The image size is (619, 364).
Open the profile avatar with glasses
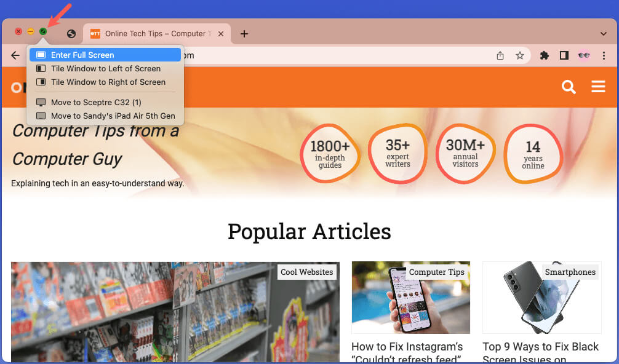[584, 55]
